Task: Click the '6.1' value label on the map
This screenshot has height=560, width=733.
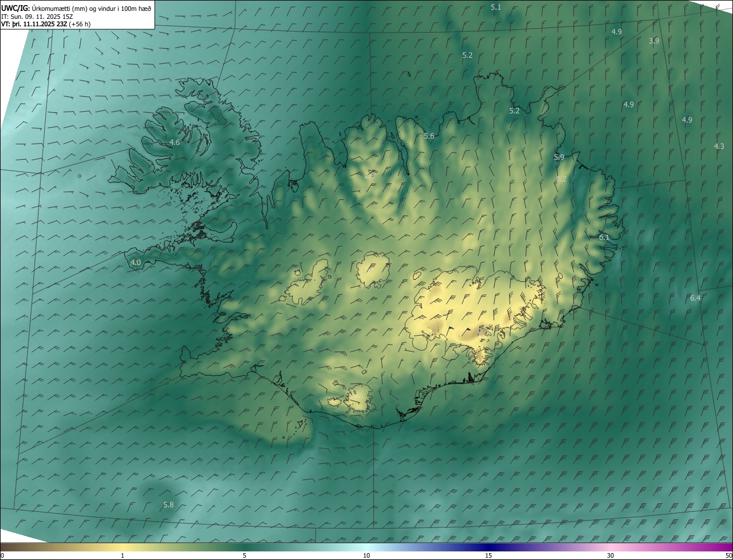Action: (604, 237)
